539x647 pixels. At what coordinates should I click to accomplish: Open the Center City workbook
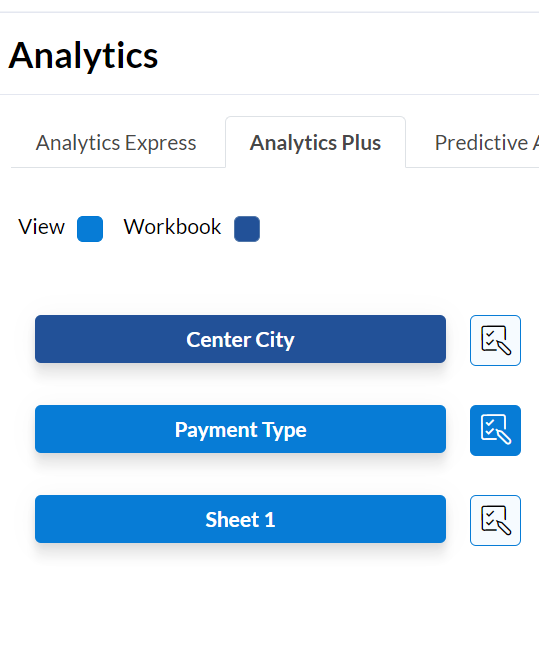coord(240,339)
